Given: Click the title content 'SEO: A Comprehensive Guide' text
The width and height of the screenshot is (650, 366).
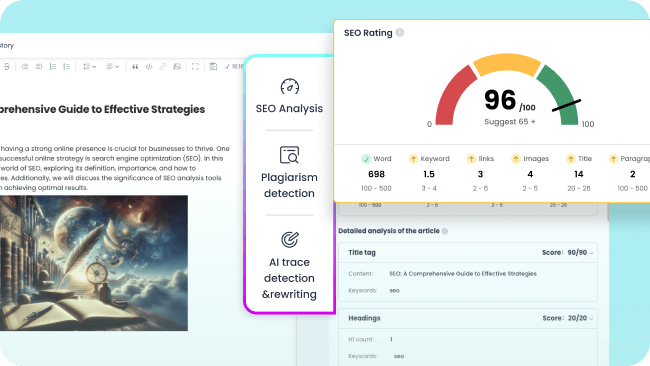Looking at the screenshot, I should [463, 274].
